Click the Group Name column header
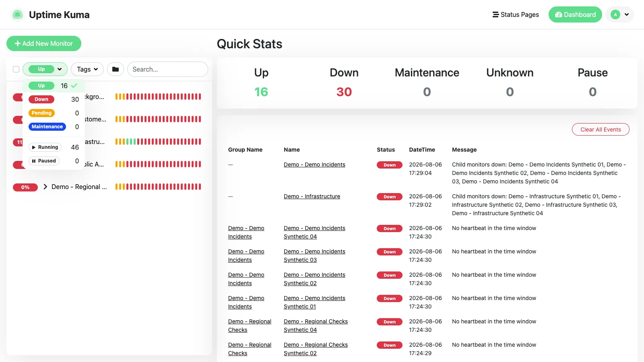Screen dimensions: 644x362 245,150
